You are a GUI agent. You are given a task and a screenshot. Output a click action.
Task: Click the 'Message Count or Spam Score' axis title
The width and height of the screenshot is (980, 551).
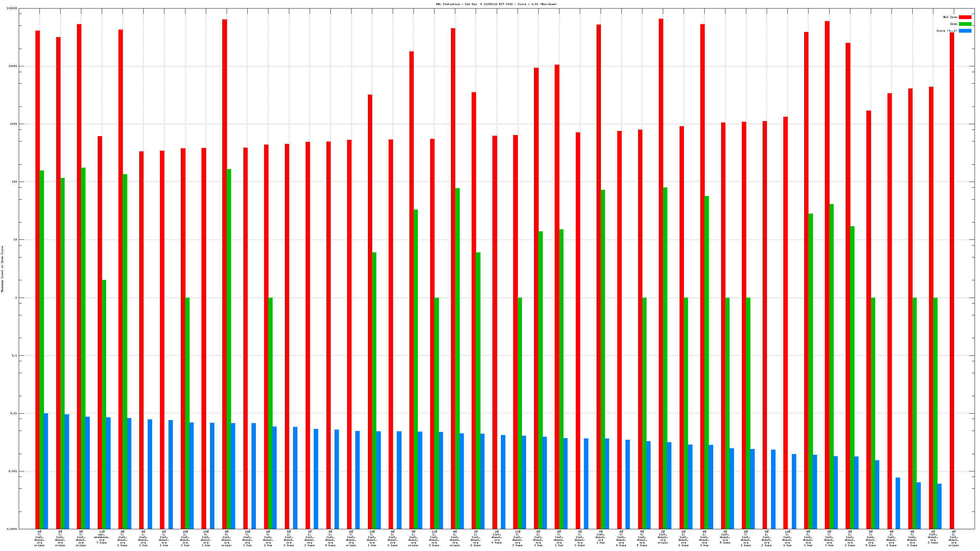click(2, 269)
